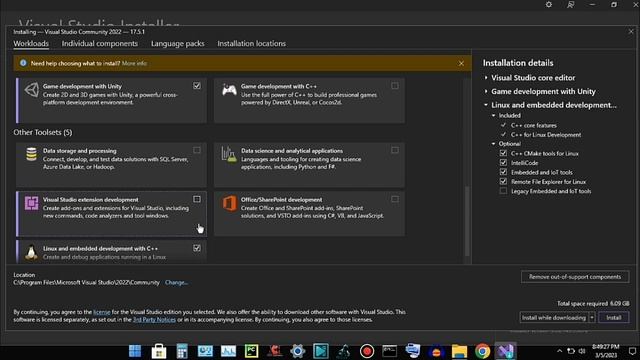The height and width of the screenshot is (360, 640).
Task: Open installer settings gear in title bar
Action: click(x=549, y=4)
